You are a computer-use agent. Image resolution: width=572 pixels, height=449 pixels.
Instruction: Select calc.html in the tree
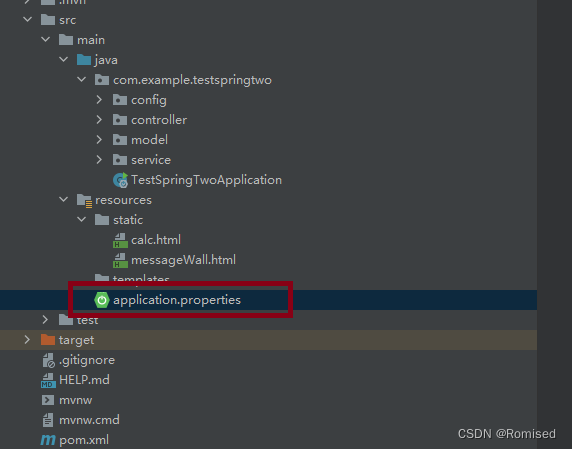point(156,240)
